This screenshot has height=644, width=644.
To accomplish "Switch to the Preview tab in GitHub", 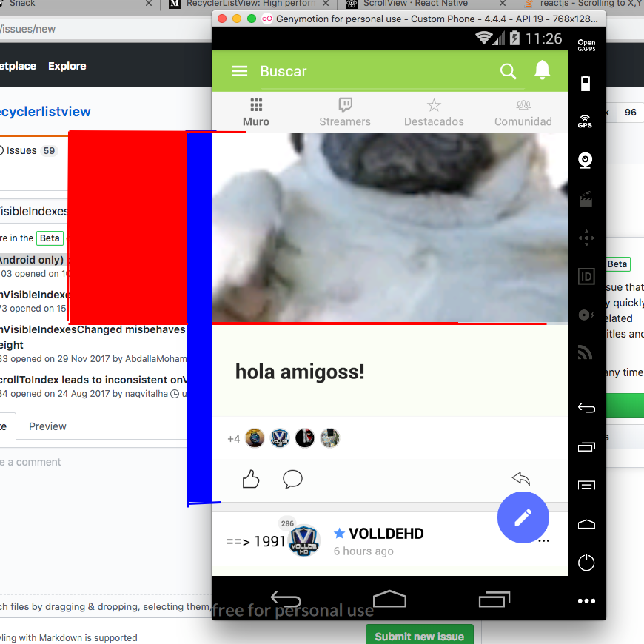I will pos(47,426).
